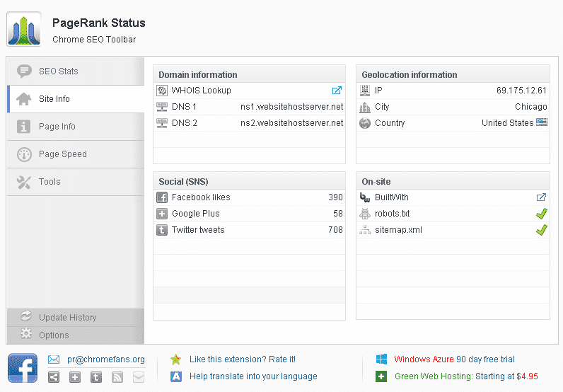Click the footer RSS feed icon
The height and width of the screenshot is (392, 563).
tap(117, 377)
